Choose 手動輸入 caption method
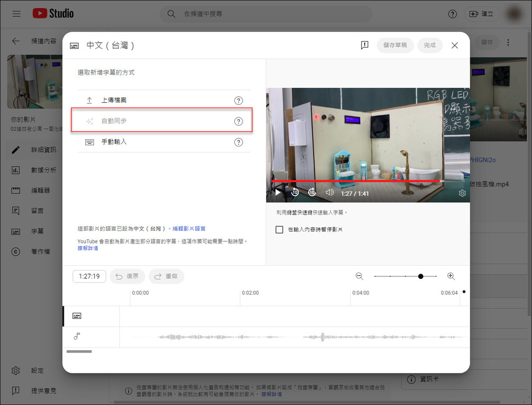The height and width of the screenshot is (405, 532). tap(114, 142)
